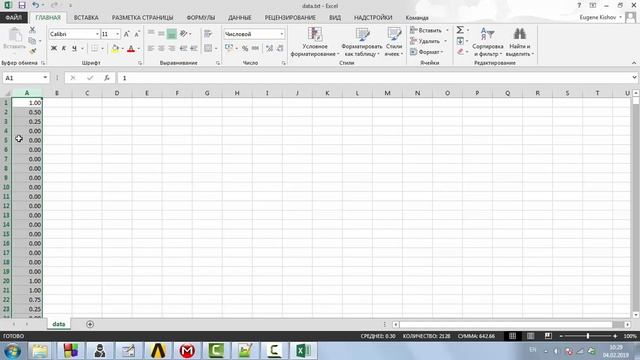Decrease indent in alignment group
The width and height of the screenshot is (640, 360).
(x=183, y=49)
